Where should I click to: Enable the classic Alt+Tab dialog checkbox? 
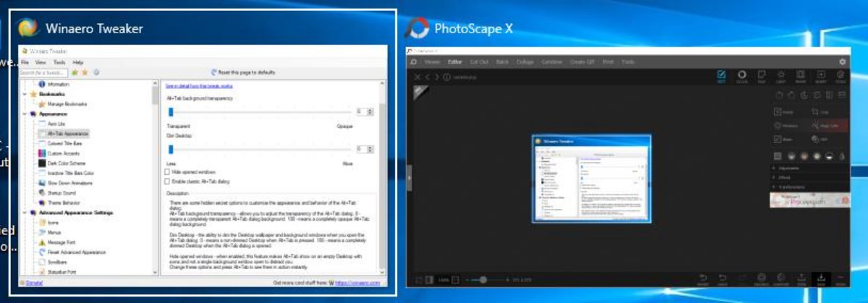(167, 181)
